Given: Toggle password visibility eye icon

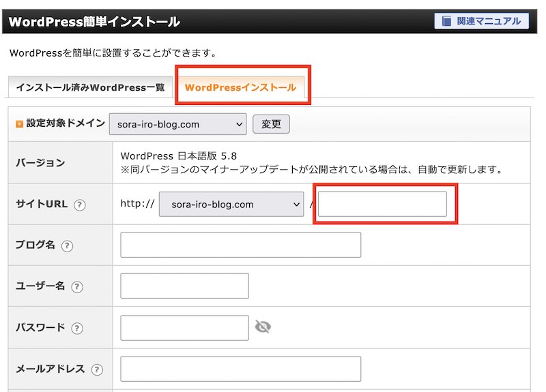Looking at the screenshot, I should click(263, 327).
